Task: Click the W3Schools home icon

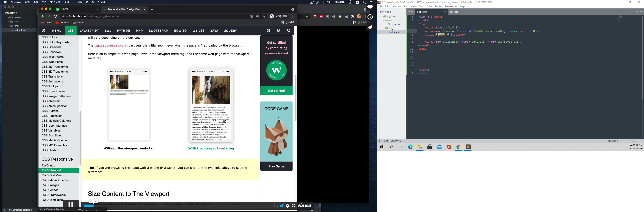Action: coord(44,31)
